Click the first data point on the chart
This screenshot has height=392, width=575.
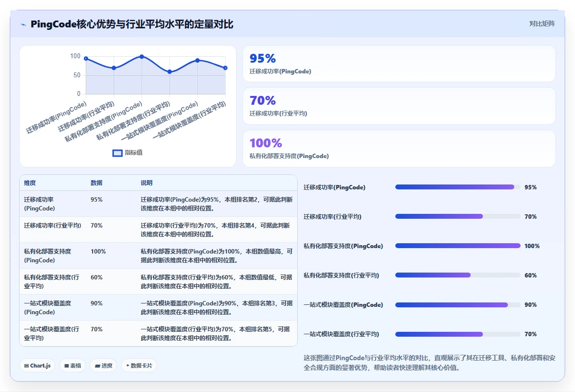(86, 59)
